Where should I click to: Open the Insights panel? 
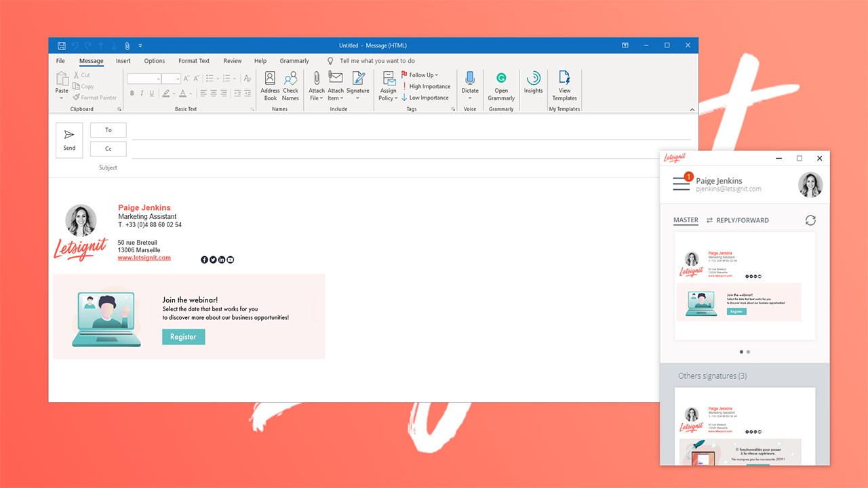(x=533, y=83)
